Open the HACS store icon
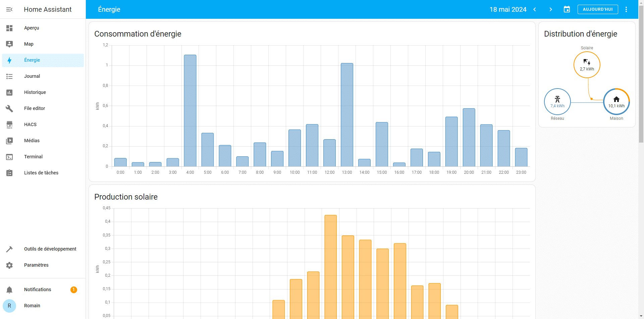Viewport: 644px width, 319px height. [9, 125]
